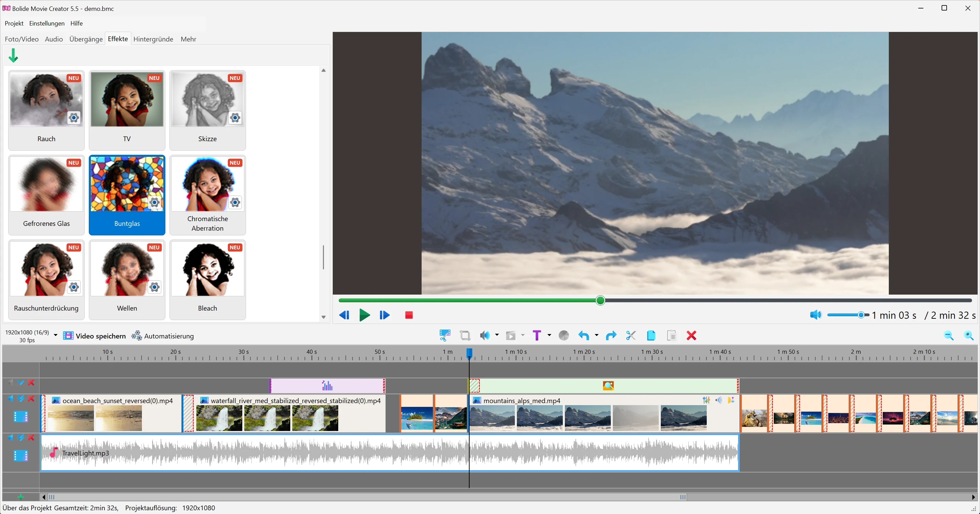Screen dimensions: 980x514
Task: Click the video cut/split filmstrip scissors tool
Action: click(x=445, y=335)
